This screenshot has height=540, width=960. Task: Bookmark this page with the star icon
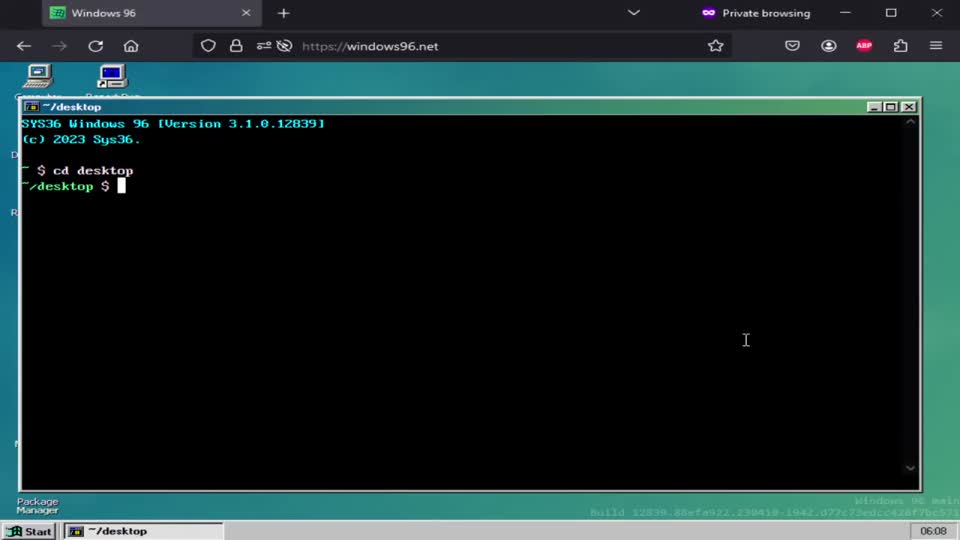coord(716,46)
